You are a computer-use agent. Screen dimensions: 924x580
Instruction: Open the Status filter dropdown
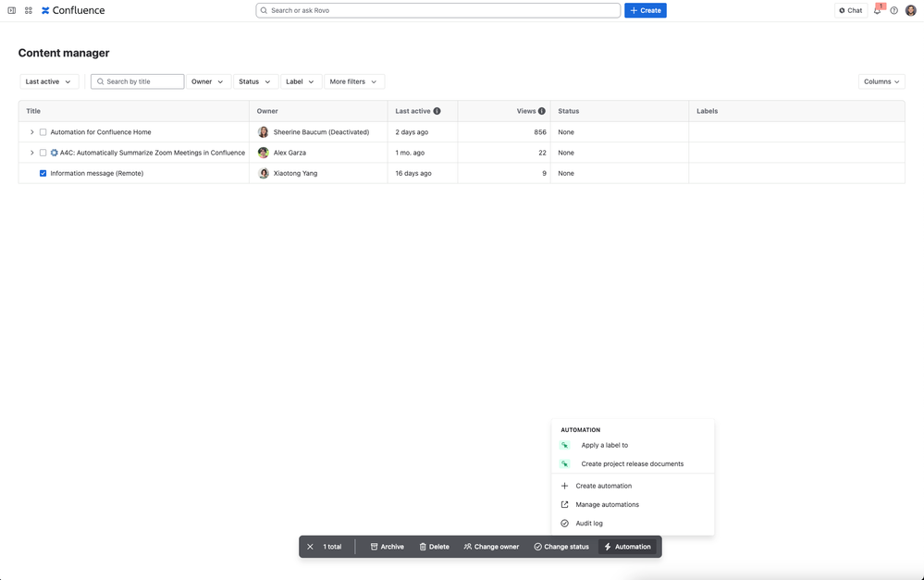click(254, 82)
